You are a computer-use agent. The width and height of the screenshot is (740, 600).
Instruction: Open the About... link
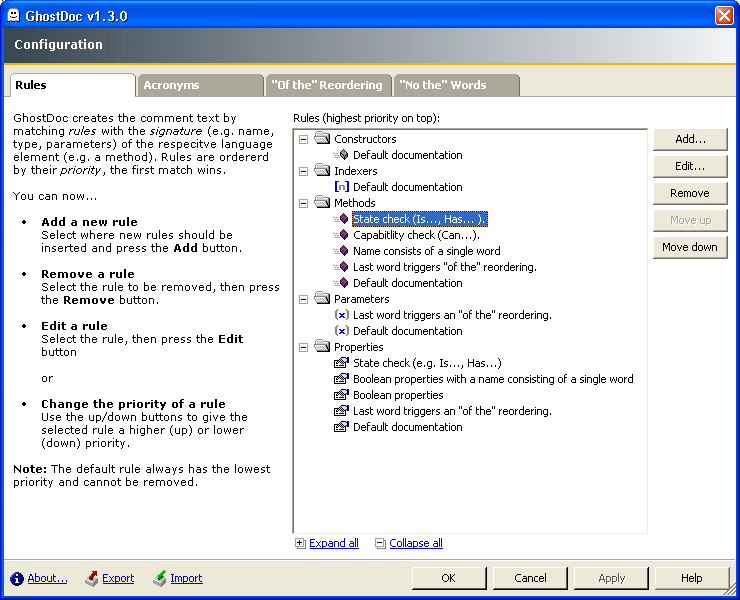[47, 578]
